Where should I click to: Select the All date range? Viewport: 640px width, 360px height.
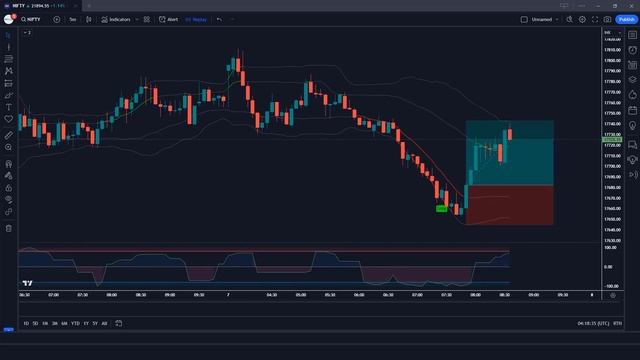(x=104, y=323)
